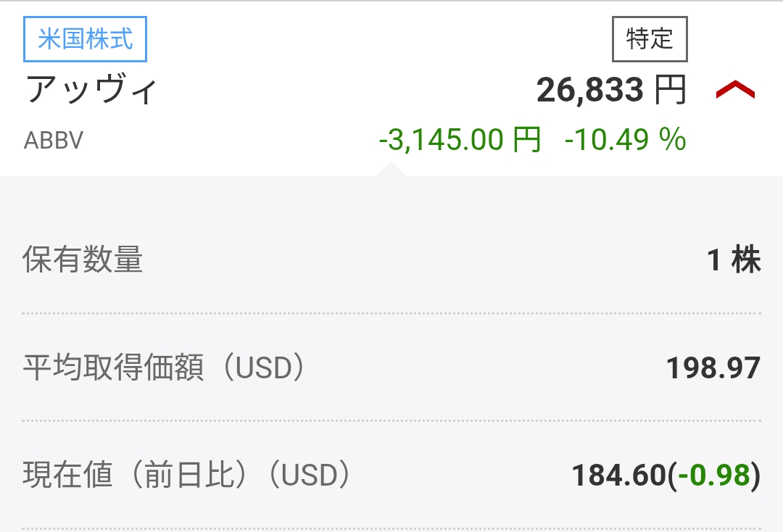Select the ABBV ticker symbol

click(54, 140)
